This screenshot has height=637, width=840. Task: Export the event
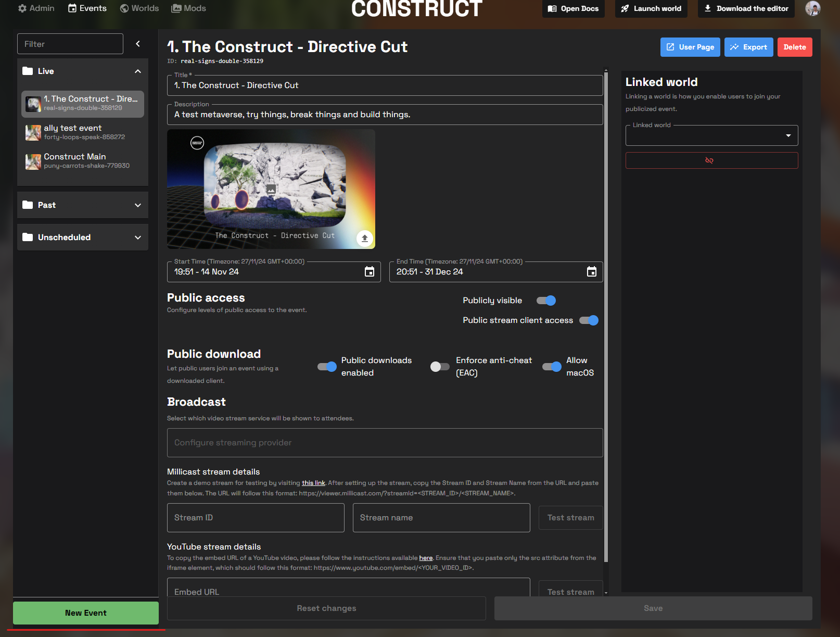(748, 47)
